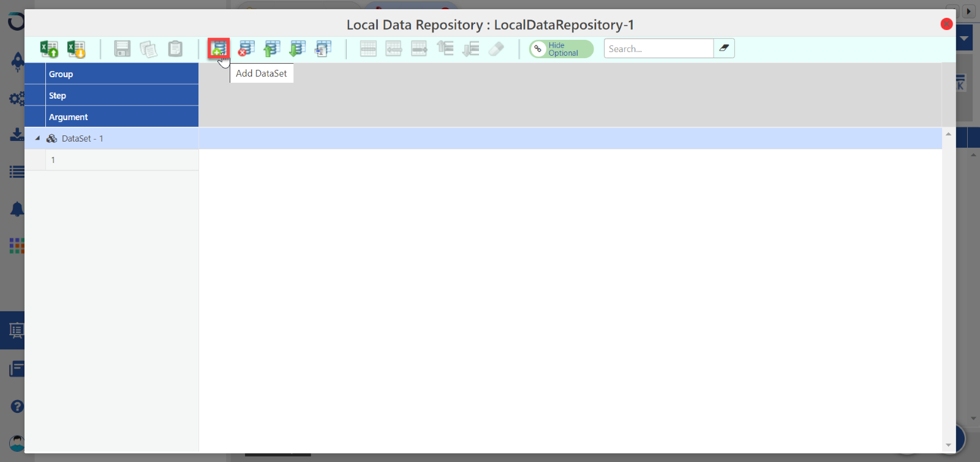Click the Add DataSet toolbar icon
The height and width of the screenshot is (462, 980).
(x=219, y=48)
